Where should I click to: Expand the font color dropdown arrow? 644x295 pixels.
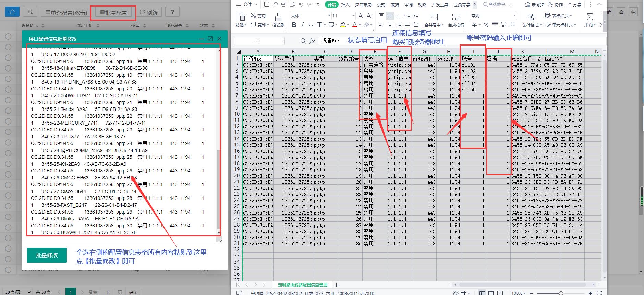360,25
